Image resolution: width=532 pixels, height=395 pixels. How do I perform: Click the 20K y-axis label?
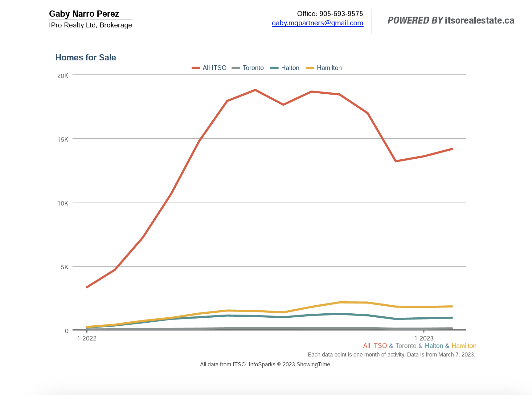click(63, 76)
